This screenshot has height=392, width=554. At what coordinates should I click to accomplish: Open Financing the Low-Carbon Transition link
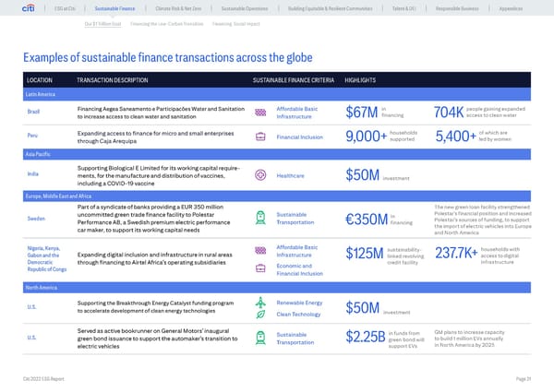[x=165, y=22]
